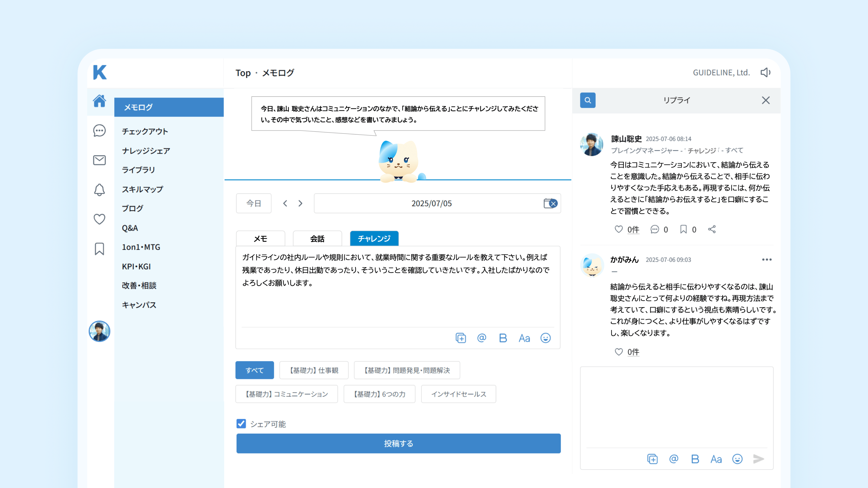Viewport: 868px width, 488px height.
Task: Open the mail envelope sidebar icon
Action: [x=99, y=160]
